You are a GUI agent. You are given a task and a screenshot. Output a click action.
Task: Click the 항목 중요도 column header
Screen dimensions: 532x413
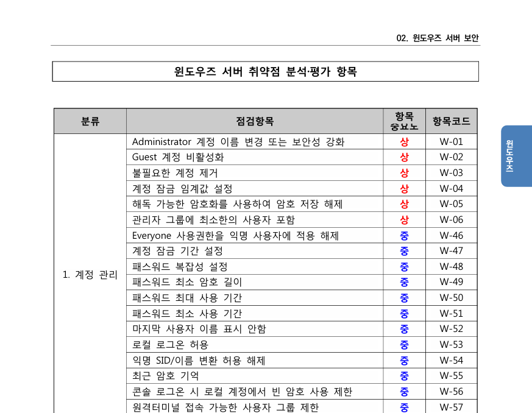tap(404, 121)
